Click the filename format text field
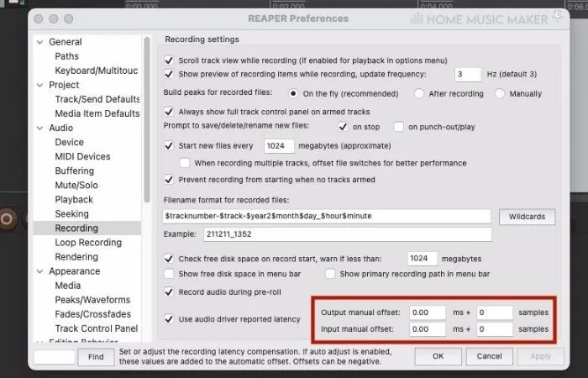This screenshot has width=588, height=378. point(327,216)
